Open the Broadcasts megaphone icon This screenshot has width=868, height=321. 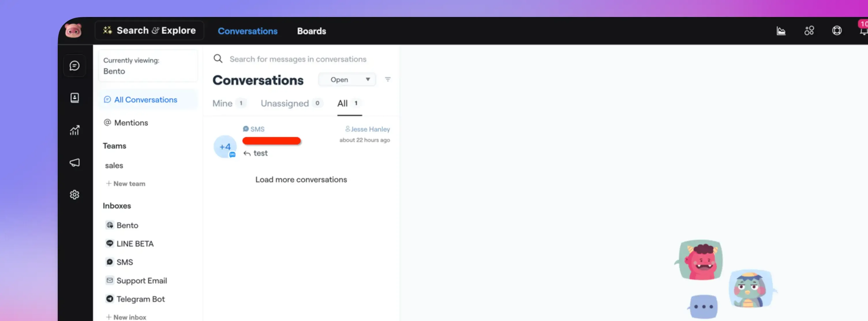[74, 163]
